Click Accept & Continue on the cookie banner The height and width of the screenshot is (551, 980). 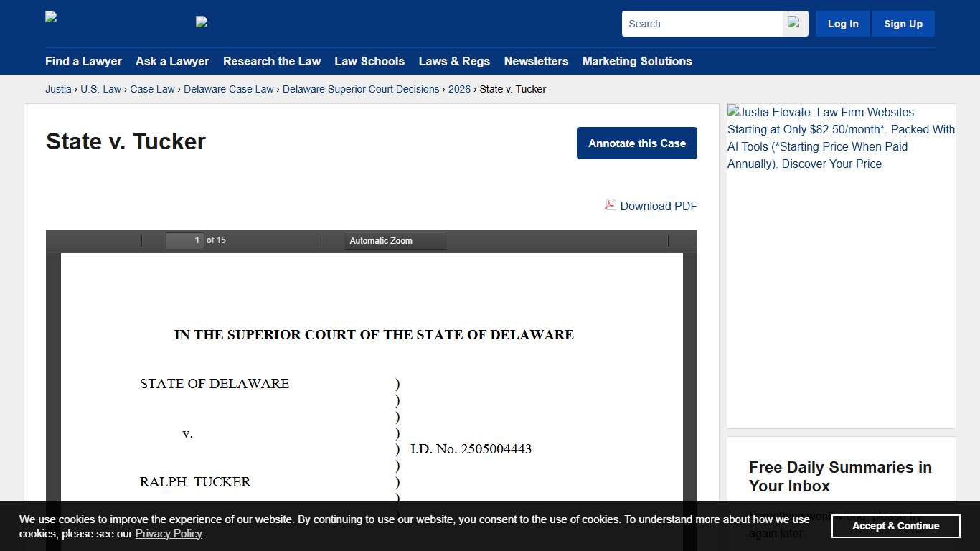895,526
